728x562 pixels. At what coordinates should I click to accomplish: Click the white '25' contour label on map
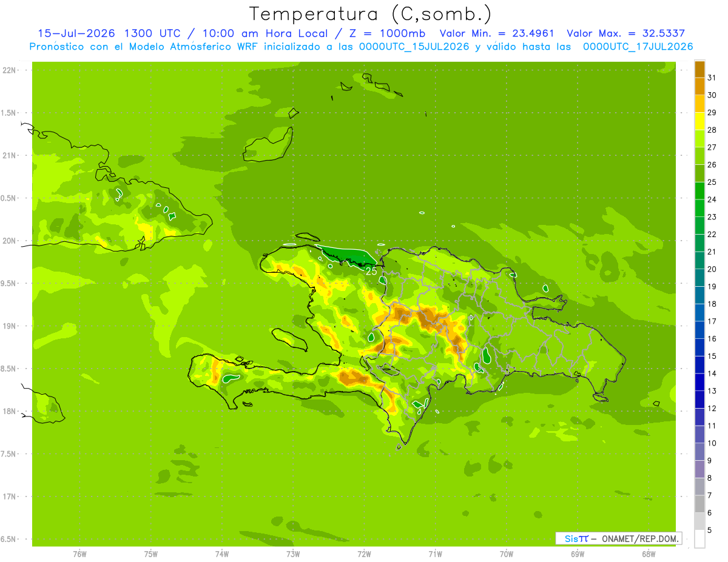coord(371,272)
